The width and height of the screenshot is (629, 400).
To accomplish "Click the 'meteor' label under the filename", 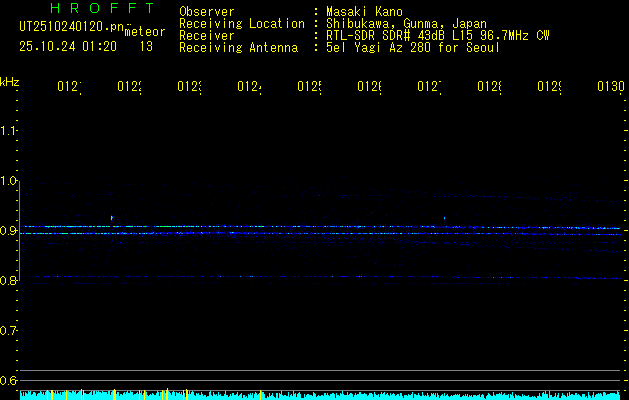I will pyautogui.click(x=145, y=32).
